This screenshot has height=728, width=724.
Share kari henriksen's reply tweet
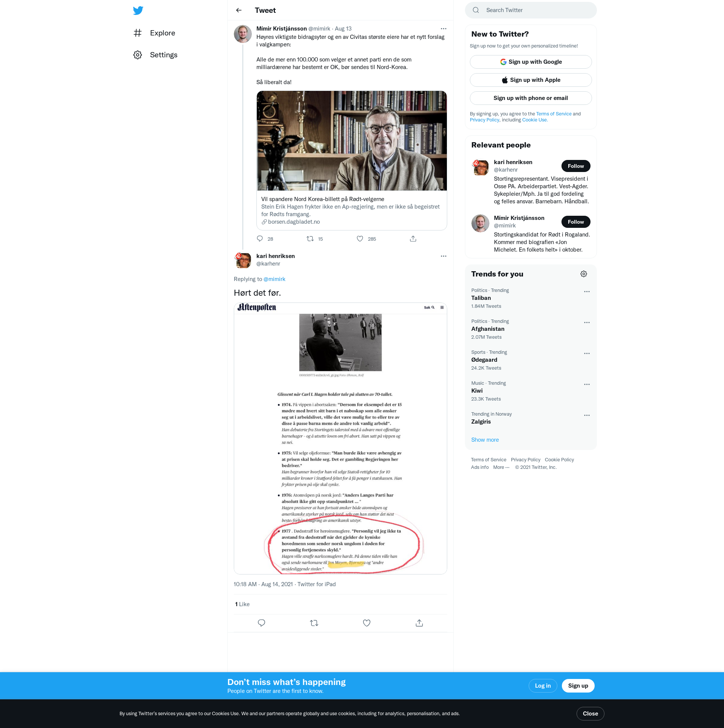[x=419, y=623]
